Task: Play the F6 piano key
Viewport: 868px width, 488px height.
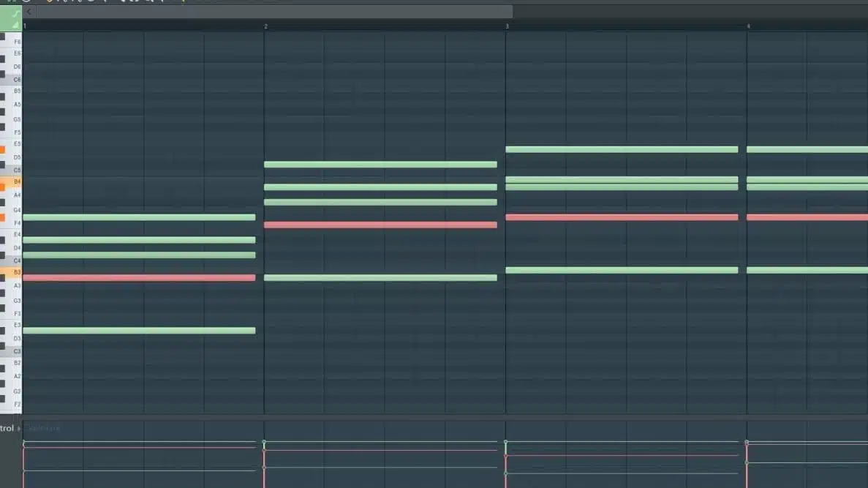Action: pos(11,42)
